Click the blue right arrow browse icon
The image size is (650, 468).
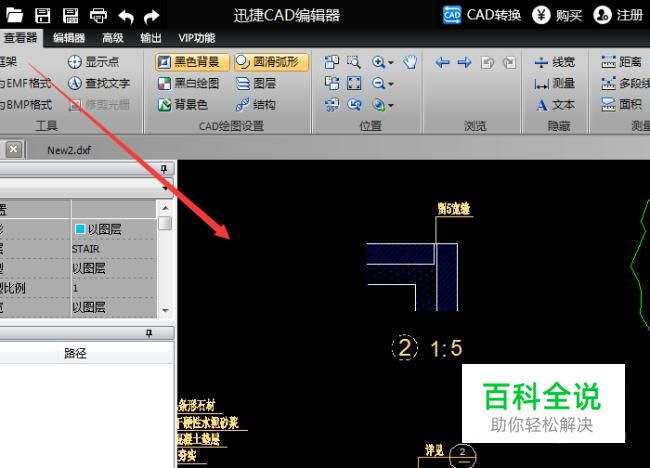tap(465, 62)
